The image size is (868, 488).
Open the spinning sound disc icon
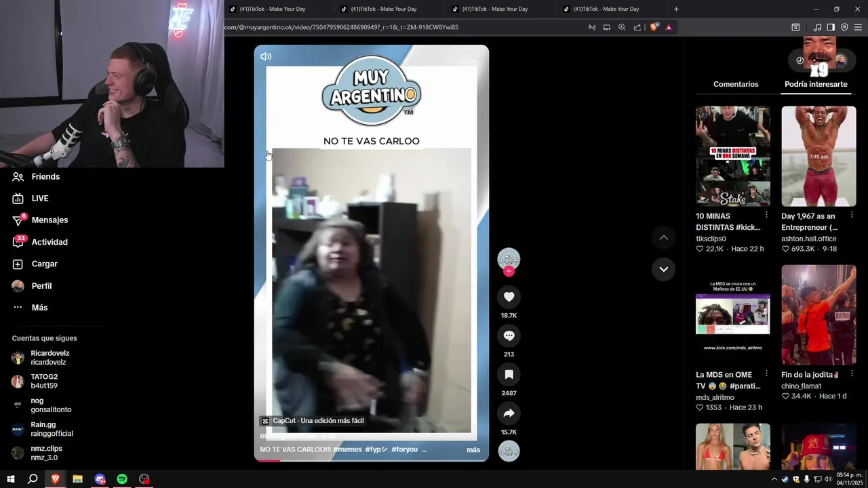pos(509,451)
